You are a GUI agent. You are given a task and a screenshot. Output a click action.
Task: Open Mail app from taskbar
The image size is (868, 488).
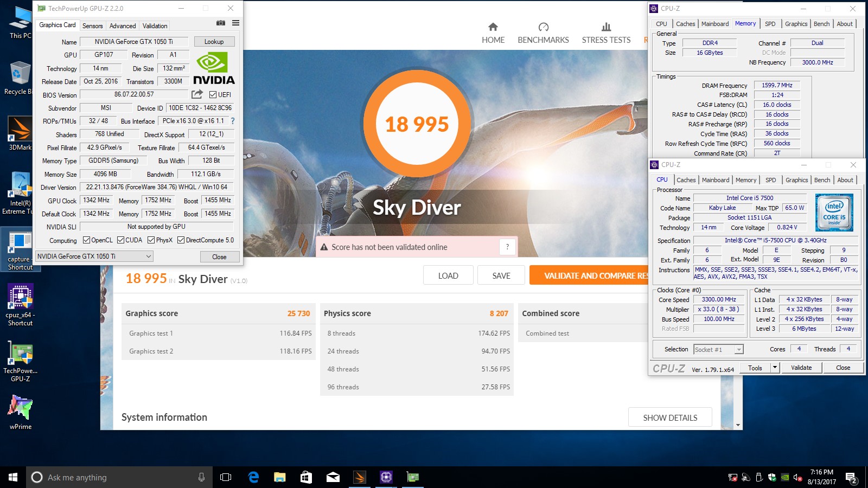tap(333, 477)
